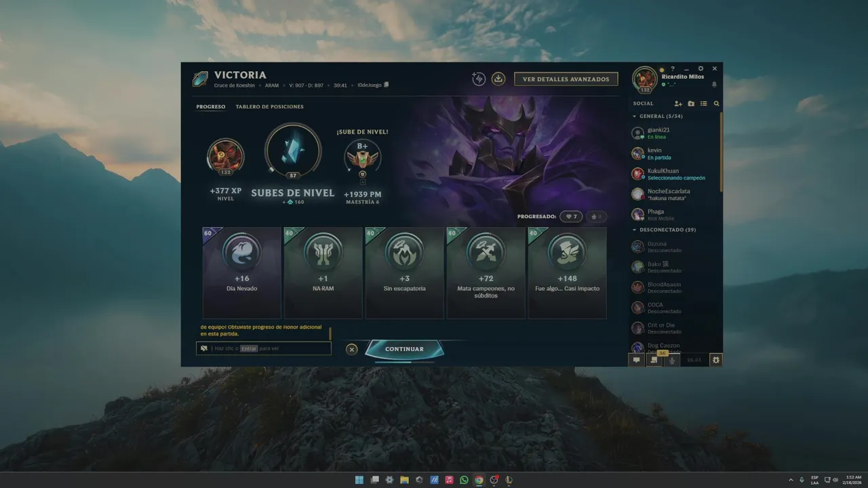
Task: Click the Mata campeones, no súbditos icon
Action: [x=486, y=251]
